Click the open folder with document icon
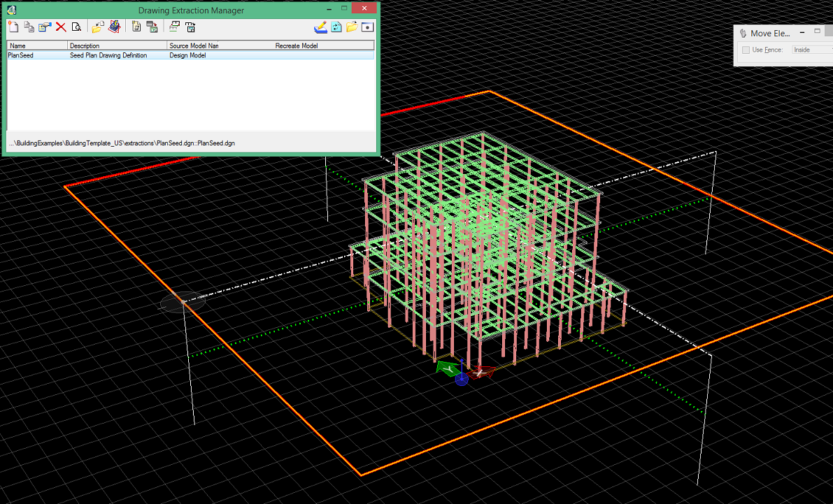The width and height of the screenshot is (833, 504). point(98,27)
